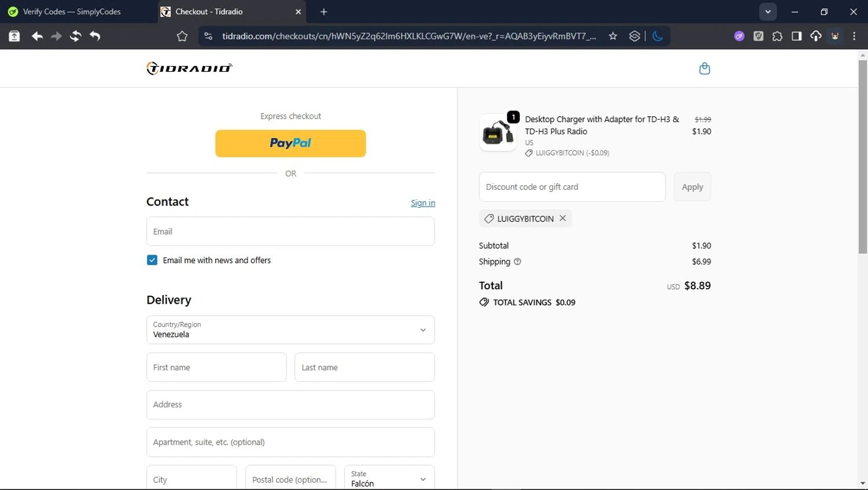
Task: Click the LUIGGYBITCOIN (-$0.09) line item text
Action: click(x=572, y=153)
